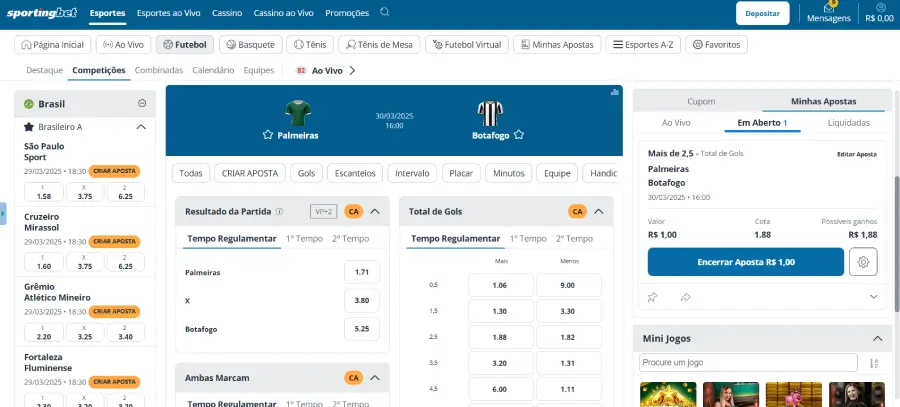The image size is (900, 407).
Task: Click the Palmeiras green jersey icon
Action: point(298,113)
